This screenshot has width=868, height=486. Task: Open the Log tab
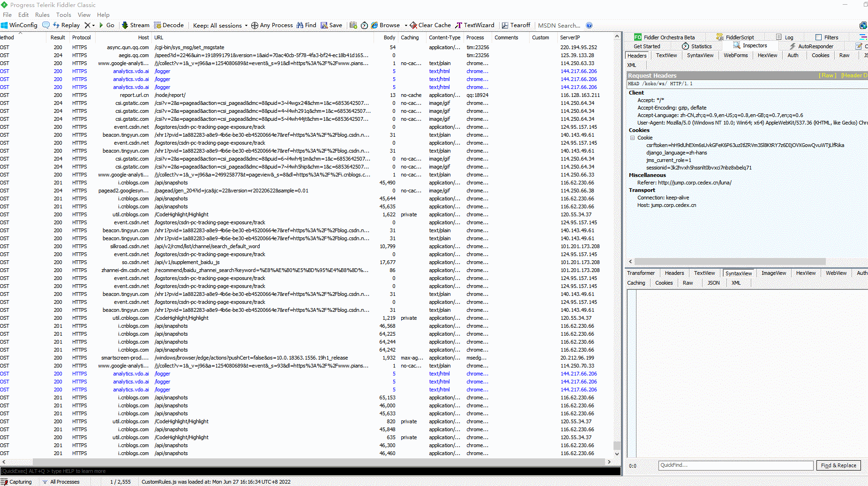click(785, 37)
